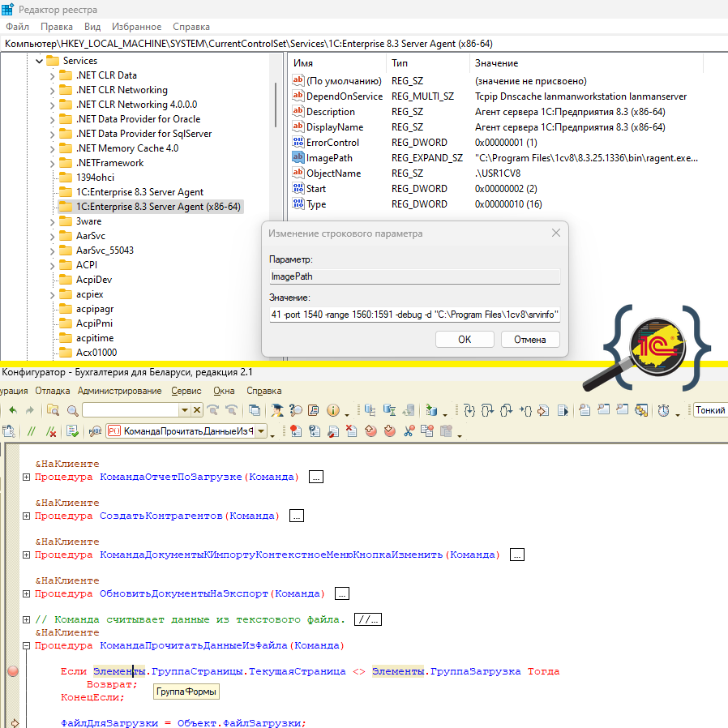Open the search field dropdown arrow

[185, 410]
